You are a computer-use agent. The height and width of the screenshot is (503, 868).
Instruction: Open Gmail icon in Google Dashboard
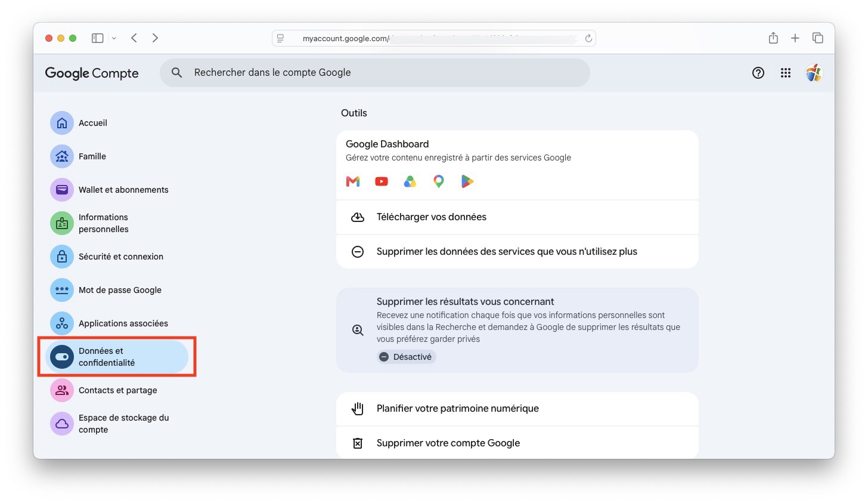[353, 181]
